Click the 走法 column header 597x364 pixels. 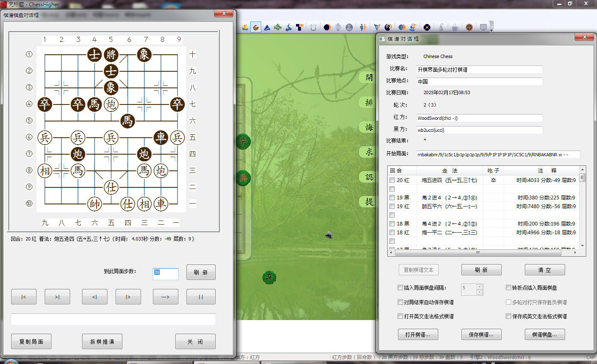click(x=449, y=171)
